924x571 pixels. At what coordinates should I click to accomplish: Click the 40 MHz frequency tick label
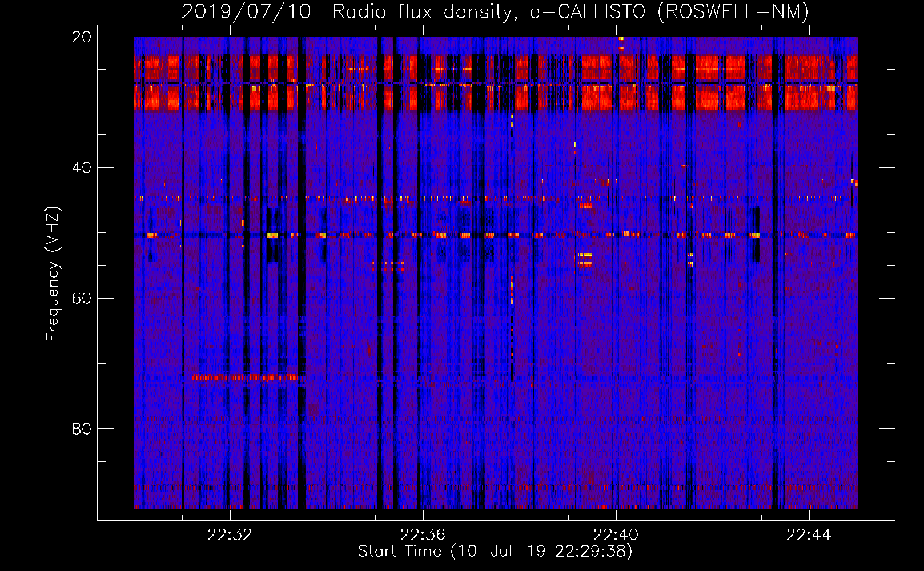pos(81,167)
